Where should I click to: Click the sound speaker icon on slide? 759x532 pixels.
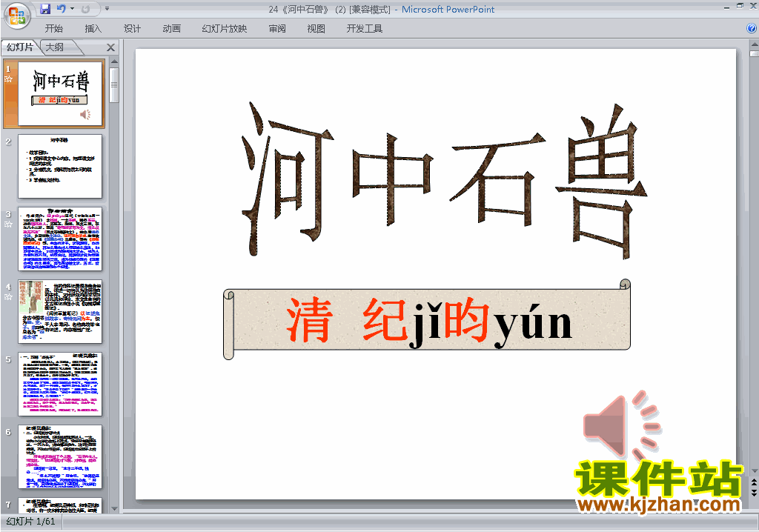[x=623, y=426]
